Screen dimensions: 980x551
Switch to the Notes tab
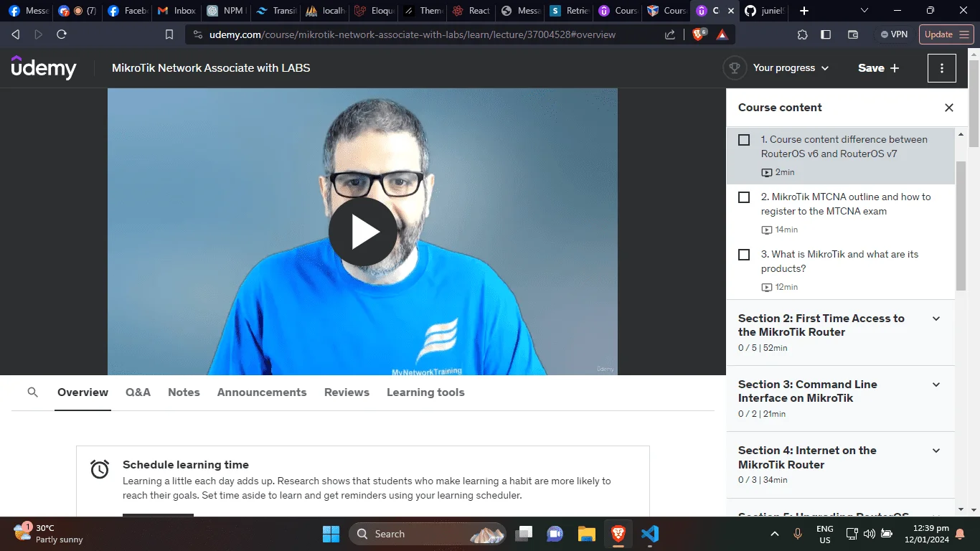184,392
